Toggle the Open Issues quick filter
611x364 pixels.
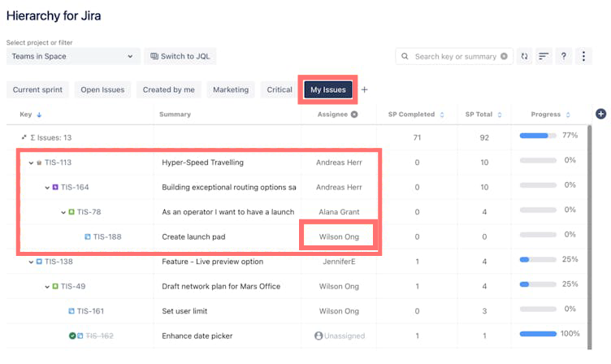[102, 89]
